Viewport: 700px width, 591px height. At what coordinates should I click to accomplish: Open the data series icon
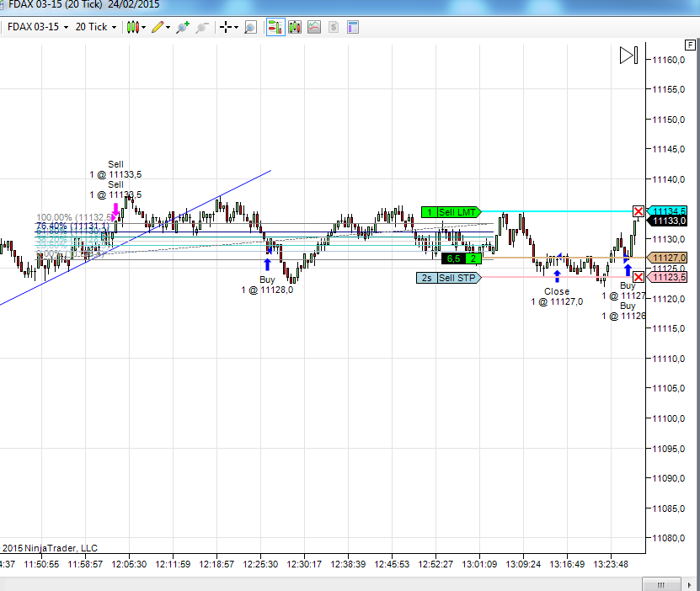coord(295,27)
